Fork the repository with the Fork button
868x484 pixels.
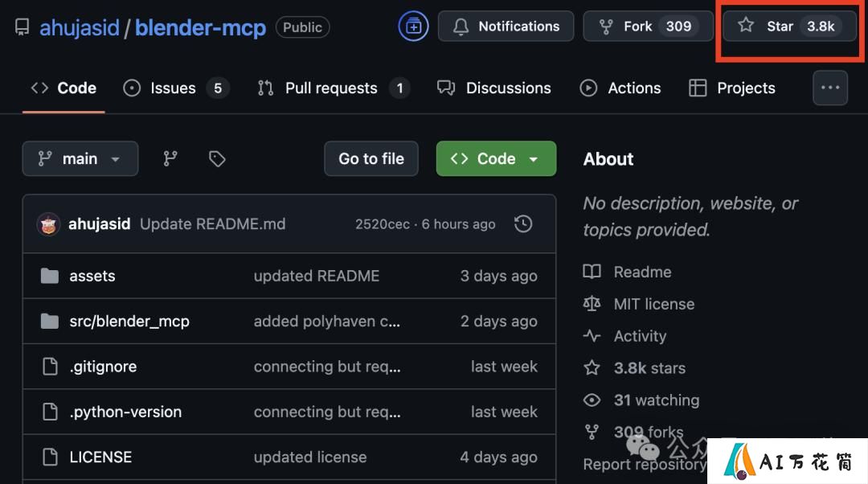[x=649, y=26]
